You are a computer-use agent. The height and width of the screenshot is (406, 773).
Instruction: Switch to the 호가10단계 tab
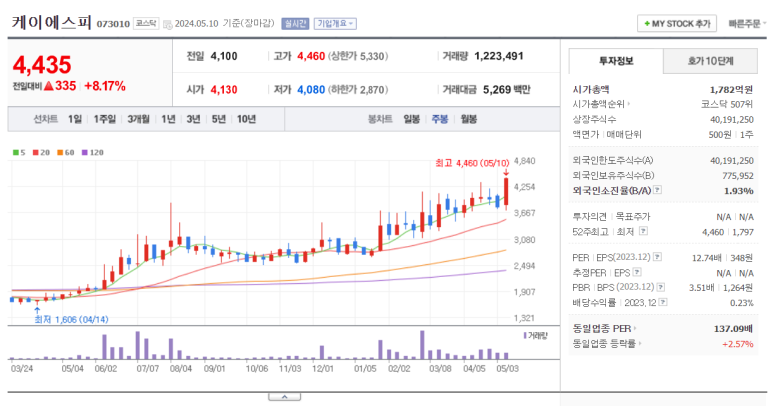click(710, 61)
